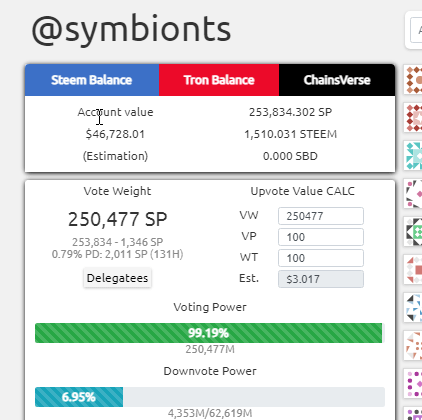The image size is (422, 420).
Task: Click the brown diamond-pattern avatar
Action: tap(414, 80)
